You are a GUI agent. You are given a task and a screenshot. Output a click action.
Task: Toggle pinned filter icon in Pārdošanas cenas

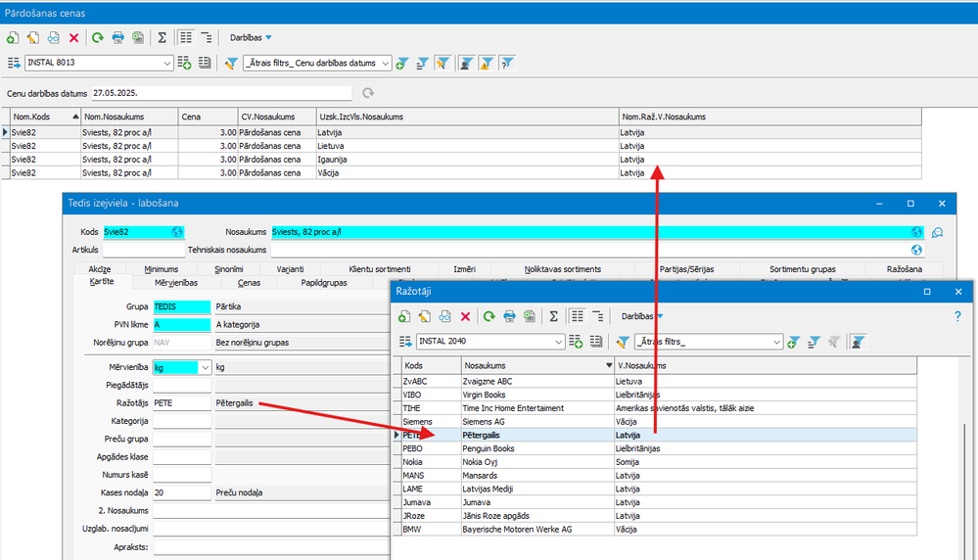(442, 63)
